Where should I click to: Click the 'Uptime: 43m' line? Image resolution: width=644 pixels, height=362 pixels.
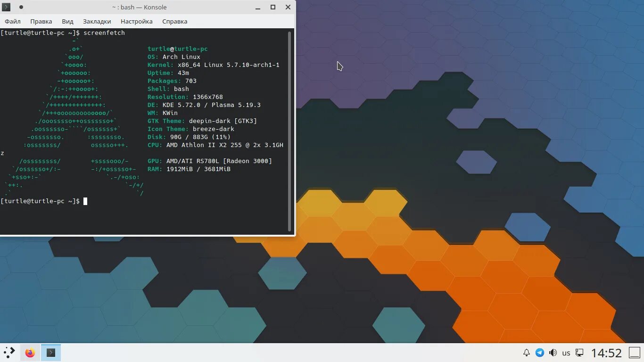(x=168, y=73)
